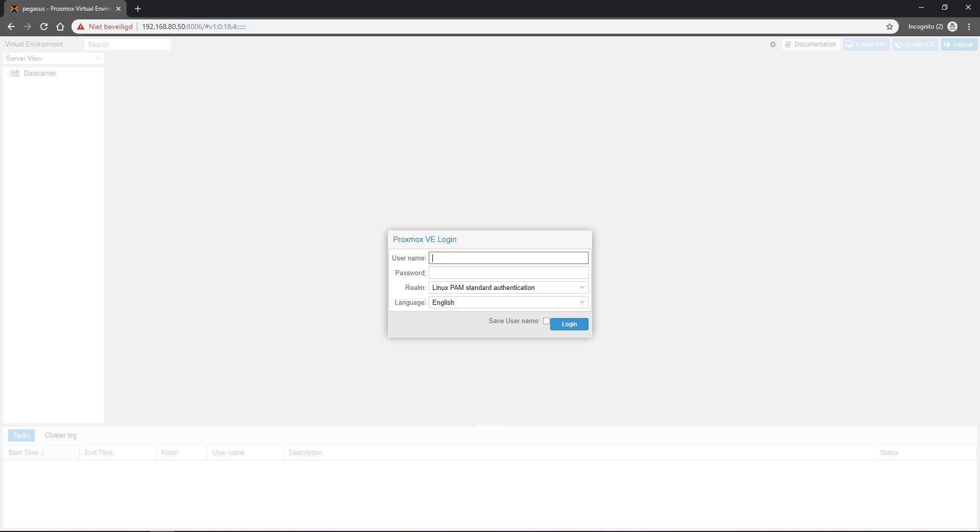Expand the Realm dropdown
This screenshot has width=980, height=532.
(x=581, y=287)
